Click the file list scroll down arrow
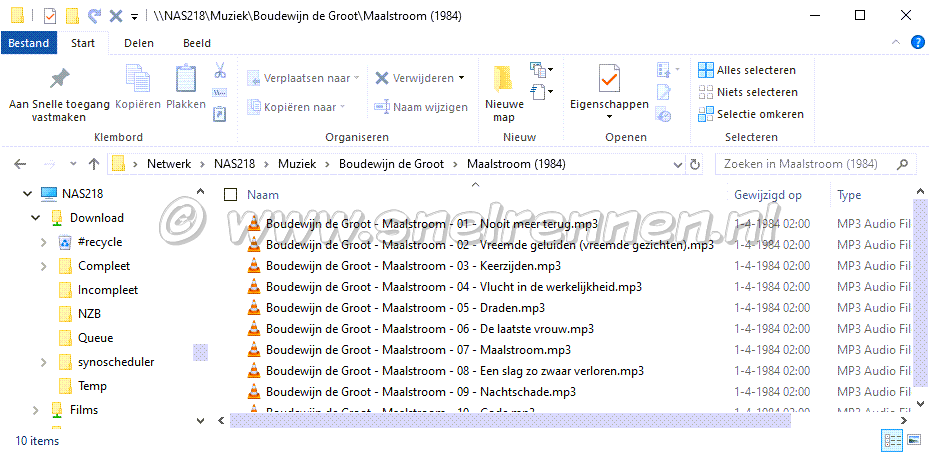930x453 pixels. point(920,403)
